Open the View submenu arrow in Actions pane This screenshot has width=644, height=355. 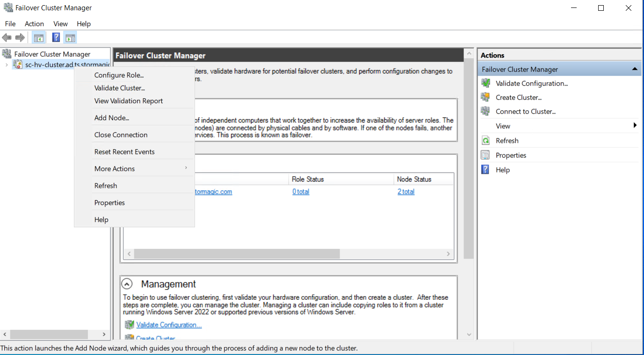[635, 125]
